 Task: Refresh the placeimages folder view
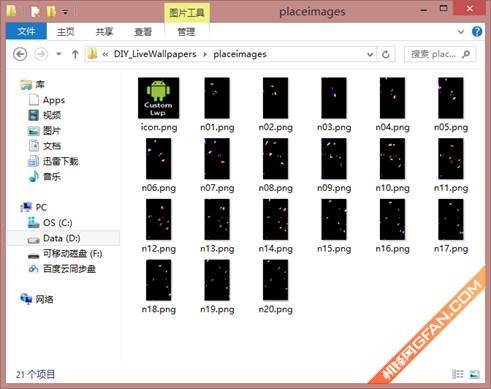point(386,54)
